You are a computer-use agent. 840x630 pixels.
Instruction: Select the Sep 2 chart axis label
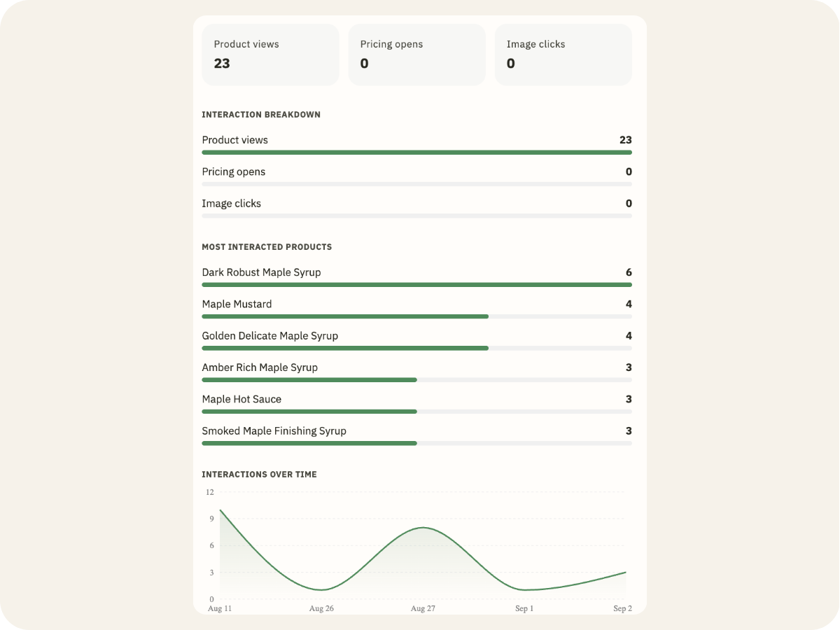(622, 609)
